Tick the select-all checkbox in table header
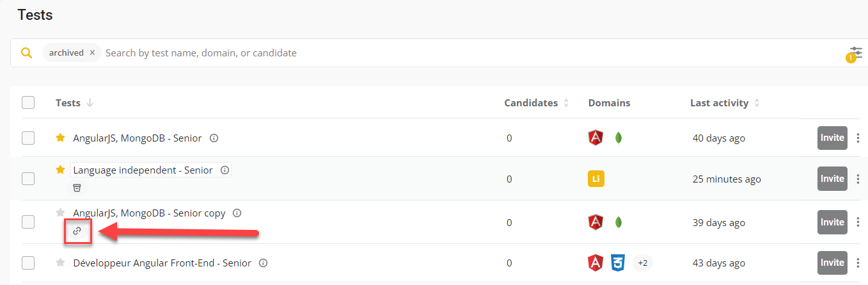This screenshot has height=285, width=868. point(28,102)
